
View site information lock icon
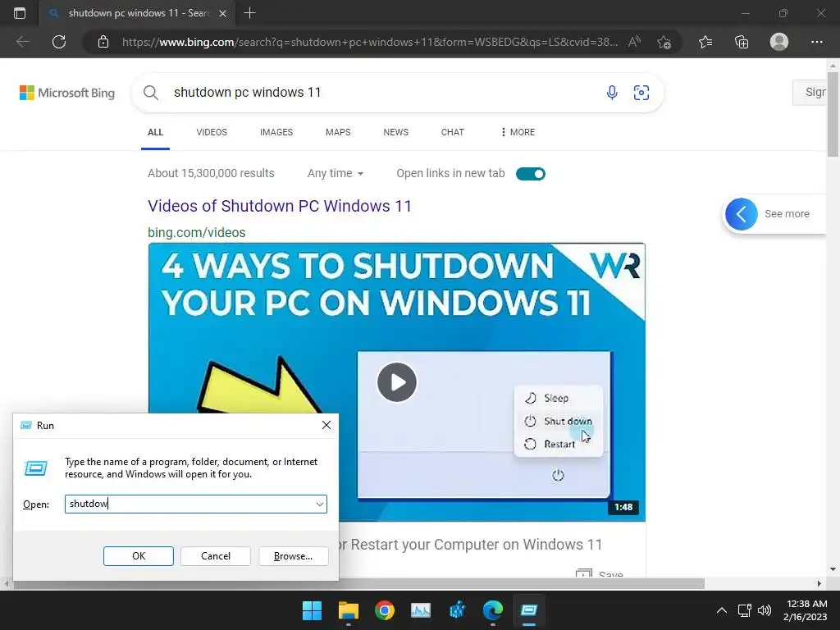click(x=103, y=42)
